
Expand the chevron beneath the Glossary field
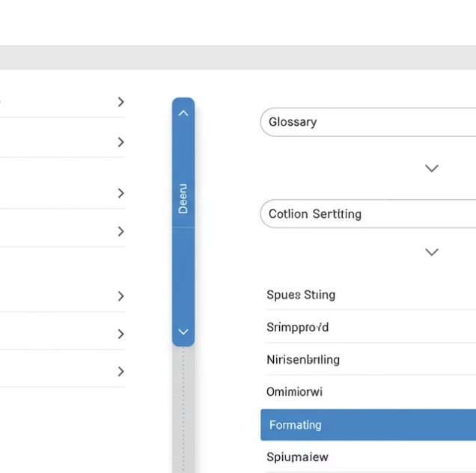point(432,168)
